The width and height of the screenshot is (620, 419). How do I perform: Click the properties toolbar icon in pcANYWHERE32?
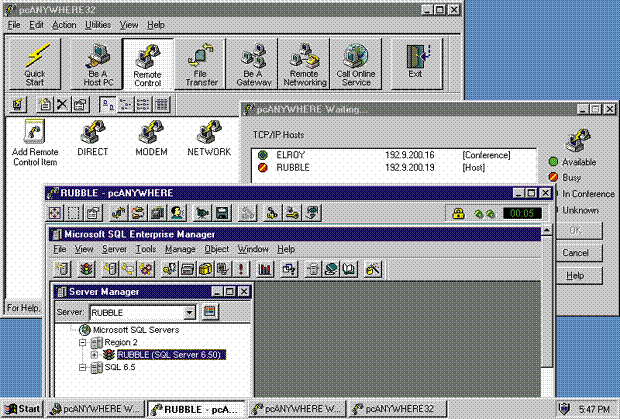80,104
